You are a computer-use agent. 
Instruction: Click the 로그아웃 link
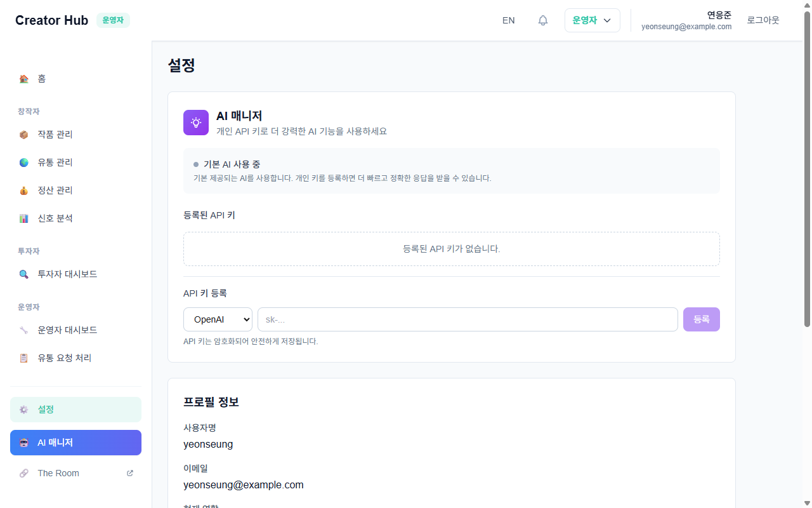[x=763, y=20]
